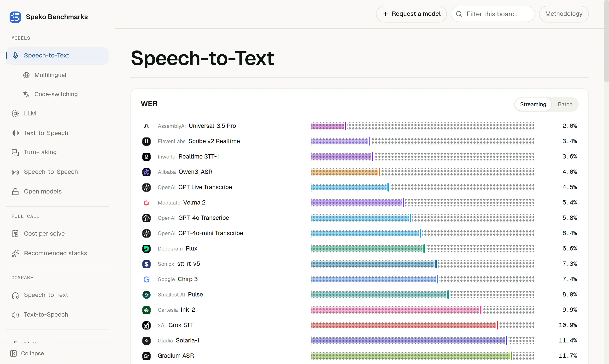The width and height of the screenshot is (609, 364).
Task: Click the 5.4% WER value
Action: click(569, 203)
